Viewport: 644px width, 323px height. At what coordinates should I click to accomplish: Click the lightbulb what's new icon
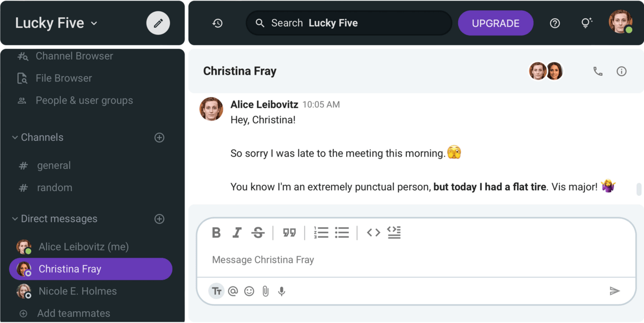pos(587,23)
